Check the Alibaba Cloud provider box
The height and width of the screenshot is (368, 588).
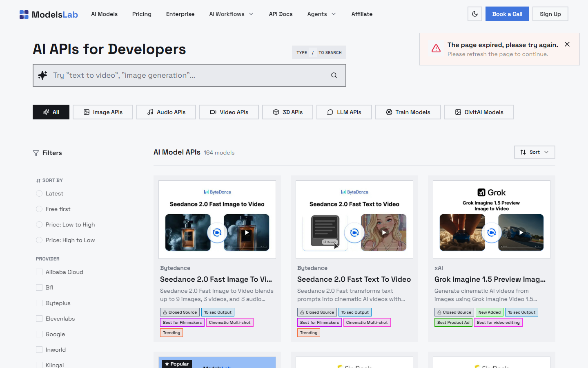point(39,272)
